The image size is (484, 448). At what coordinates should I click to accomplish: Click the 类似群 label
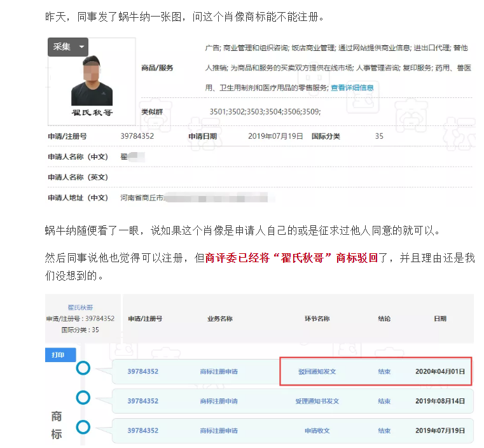click(152, 112)
